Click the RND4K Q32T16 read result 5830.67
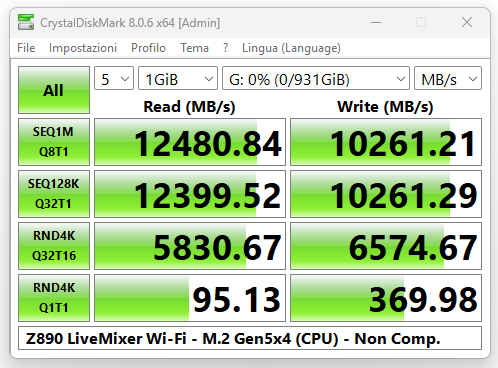498x368 pixels. [x=190, y=246]
